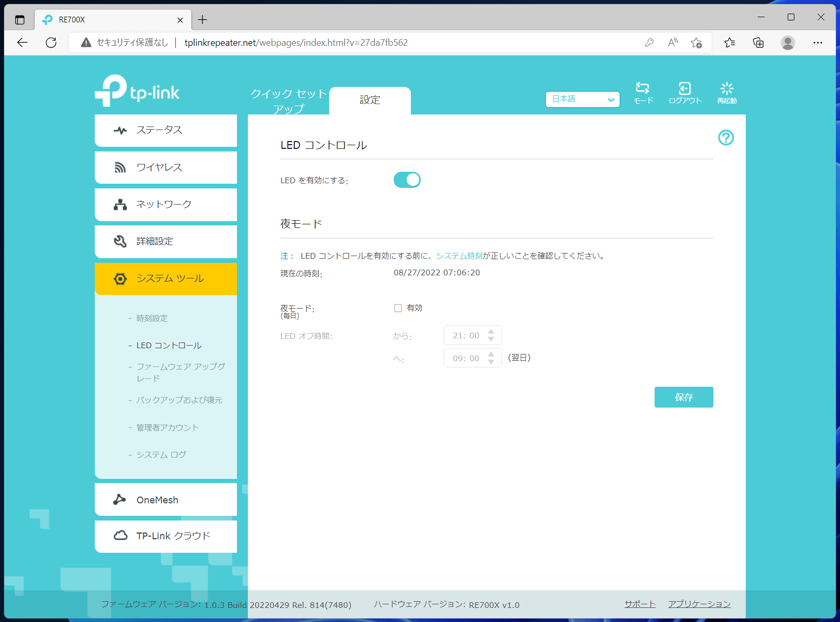Open the collections icon
Screen dimensions: 840x622
[758, 43]
